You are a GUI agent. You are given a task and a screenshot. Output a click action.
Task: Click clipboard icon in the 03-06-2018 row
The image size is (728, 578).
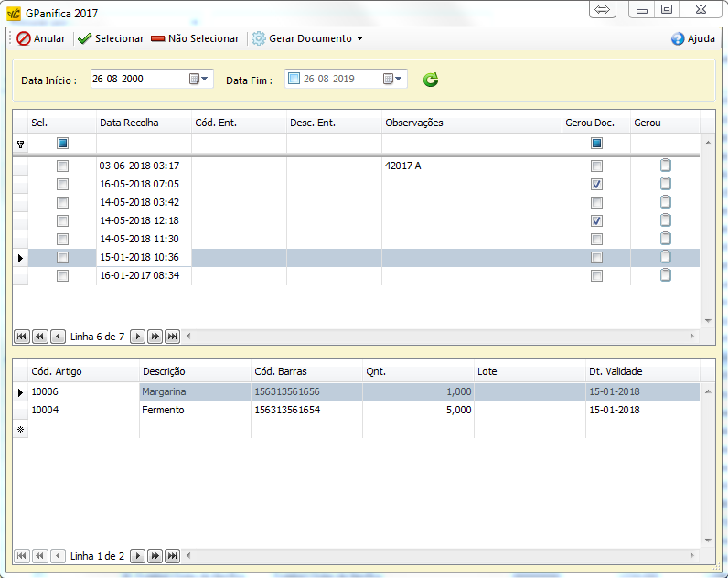[x=665, y=166]
